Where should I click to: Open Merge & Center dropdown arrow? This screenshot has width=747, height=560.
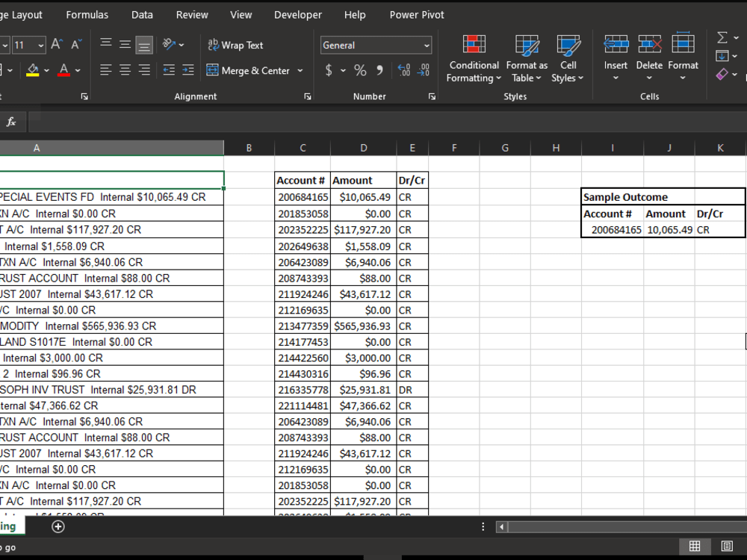point(300,70)
